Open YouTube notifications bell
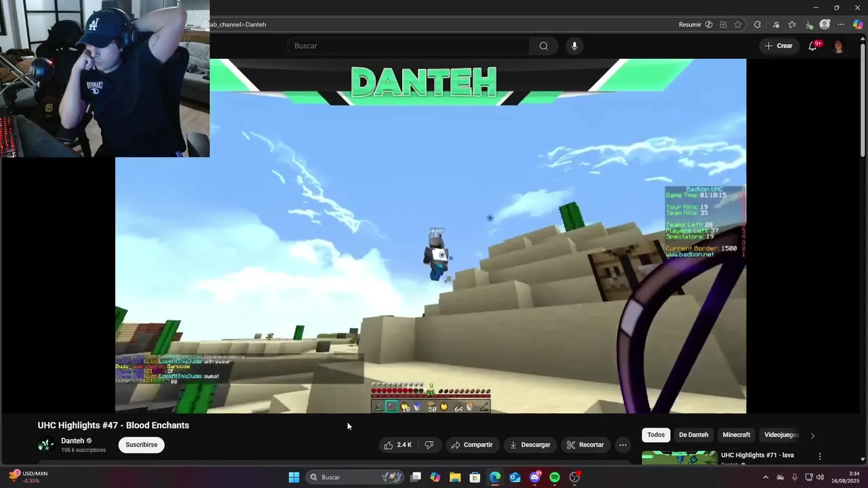Viewport: 868px width, 488px height. click(812, 46)
